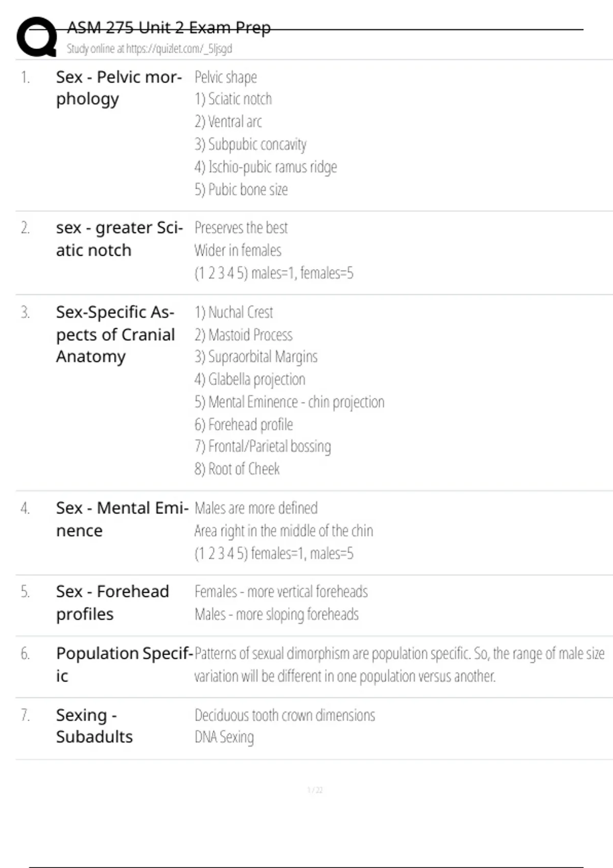Click the Ischio-pubic ramus ridge line

pyautogui.click(x=266, y=167)
